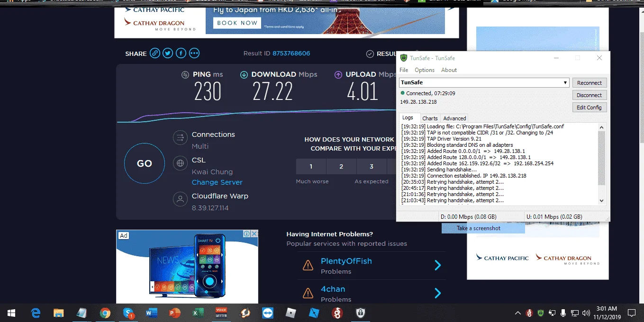644x322 pixels.
Task: Open PlentyOfFish problems link
Action: pyautogui.click(x=346, y=261)
